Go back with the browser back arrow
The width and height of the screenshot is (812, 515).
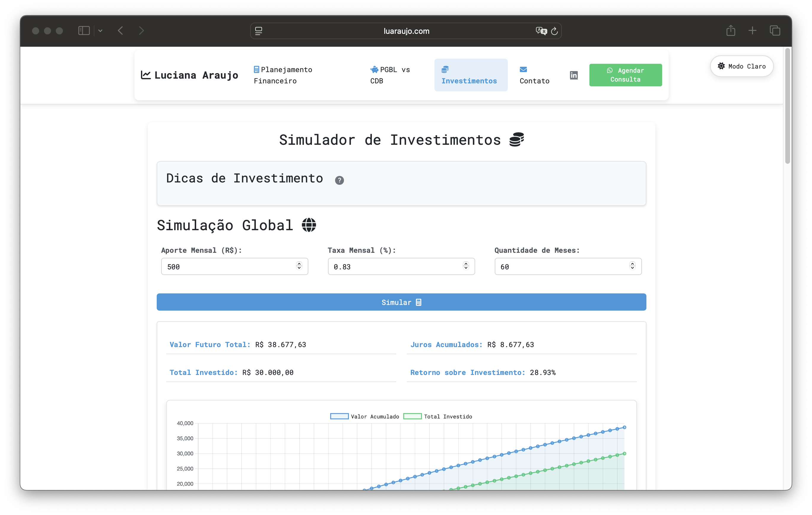click(120, 31)
